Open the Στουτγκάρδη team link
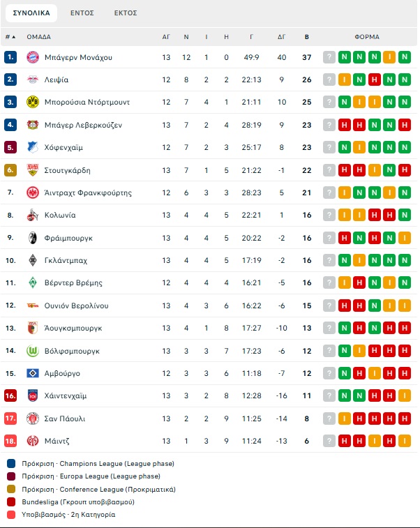 (67, 170)
